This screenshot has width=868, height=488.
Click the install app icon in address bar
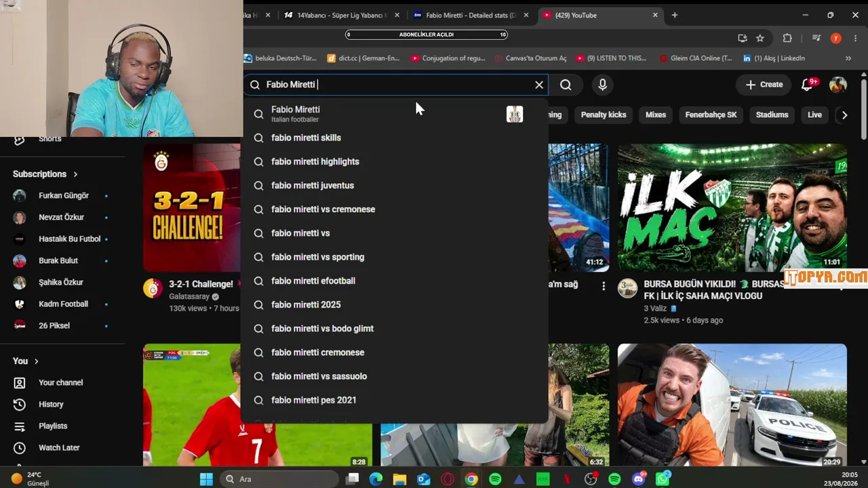pos(743,38)
